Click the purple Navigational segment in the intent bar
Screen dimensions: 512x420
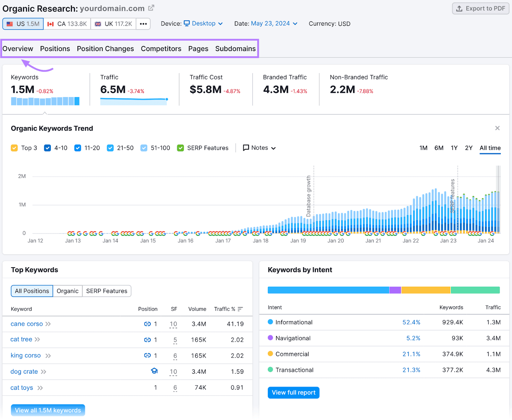pyautogui.click(x=395, y=290)
